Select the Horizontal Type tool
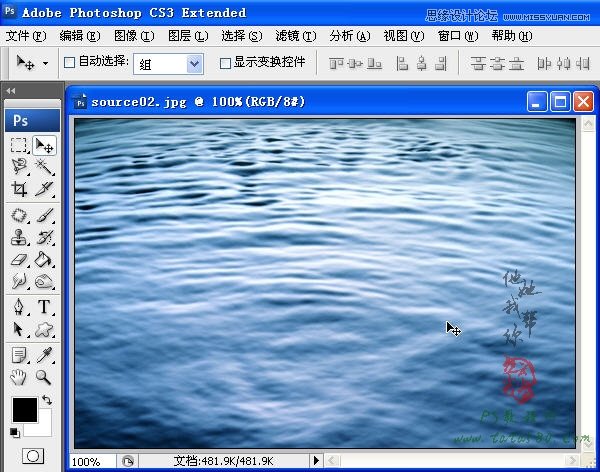This screenshot has width=600, height=472. [x=44, y=306]
